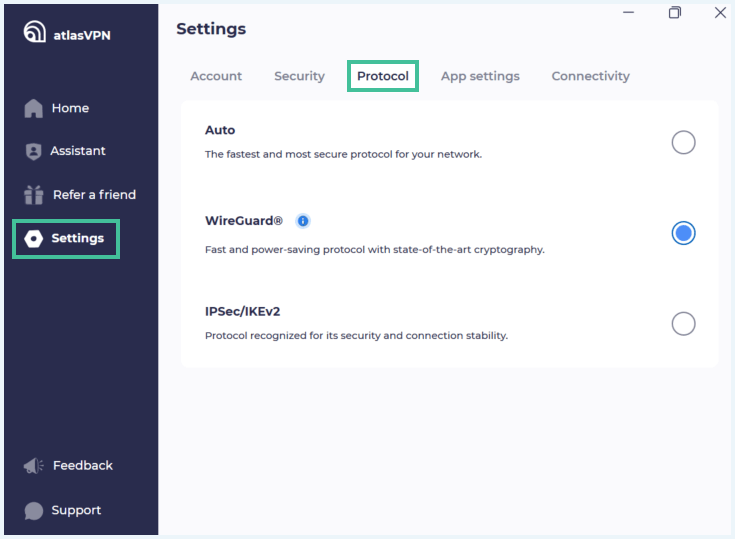
Task: Switch to the App settings tab
Action: [x=480, y=76]
